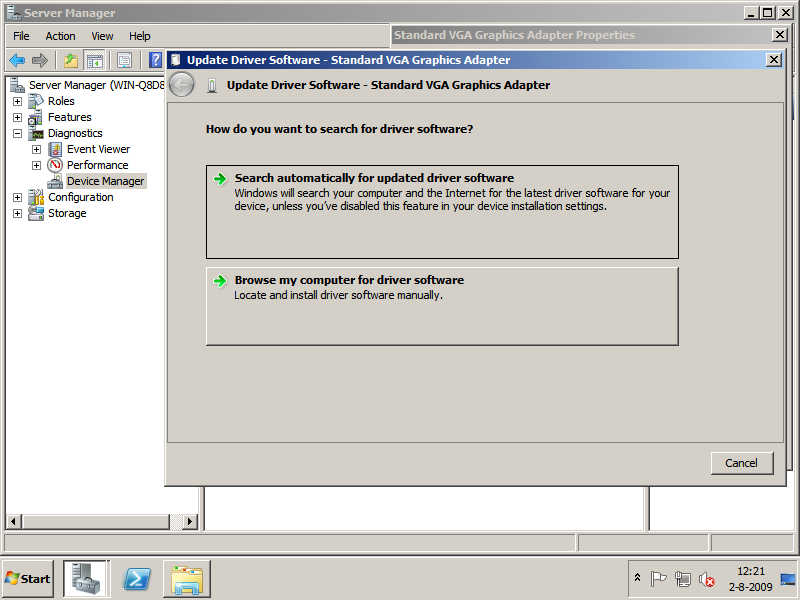Show hidden tray icons with the chevron

click(637, 578)
